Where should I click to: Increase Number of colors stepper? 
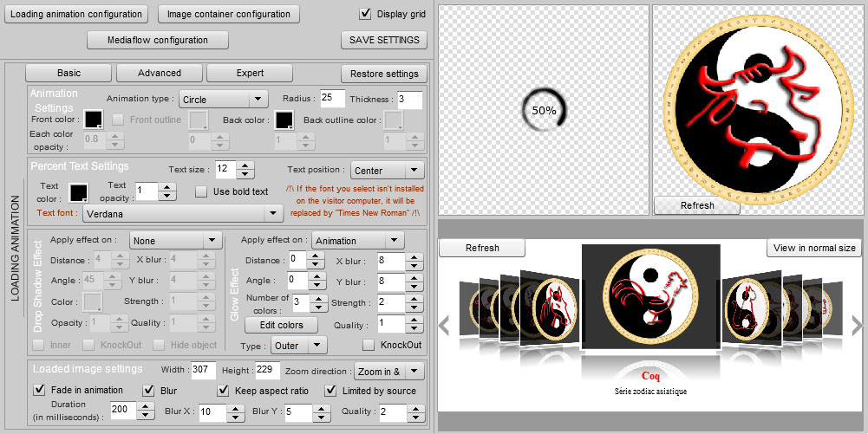coord(319,299)
